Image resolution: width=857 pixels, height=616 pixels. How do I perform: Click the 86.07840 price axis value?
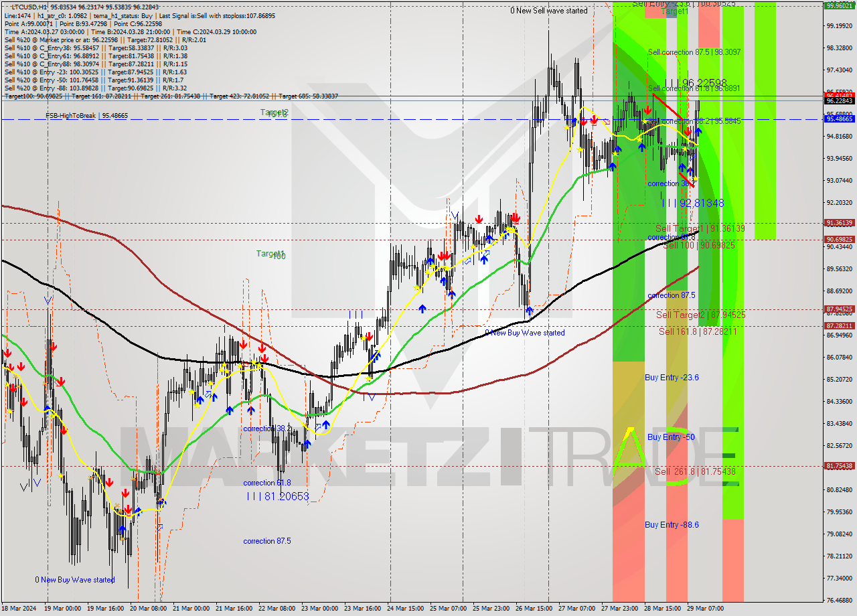tap(839, 357)
